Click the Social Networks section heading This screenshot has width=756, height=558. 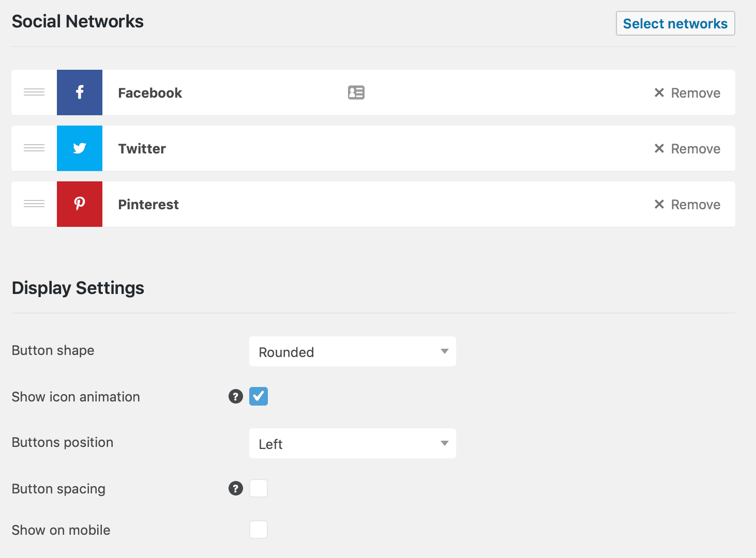coord(78,21)
